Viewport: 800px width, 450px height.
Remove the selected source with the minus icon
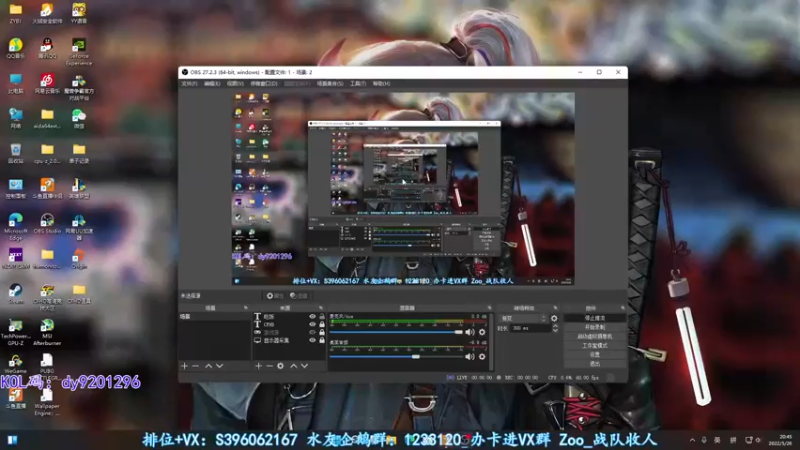click(x=269, y=366)
